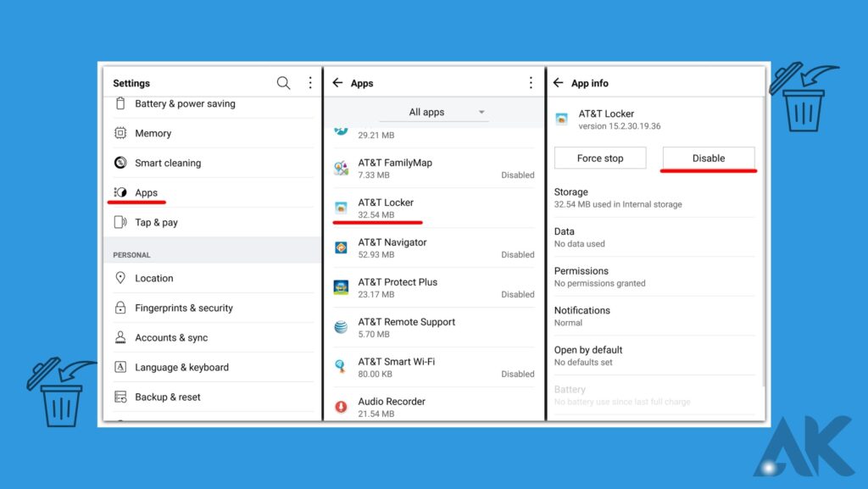Open Permissions in App info
Screen dimensions: 868x489
point(654,276)
